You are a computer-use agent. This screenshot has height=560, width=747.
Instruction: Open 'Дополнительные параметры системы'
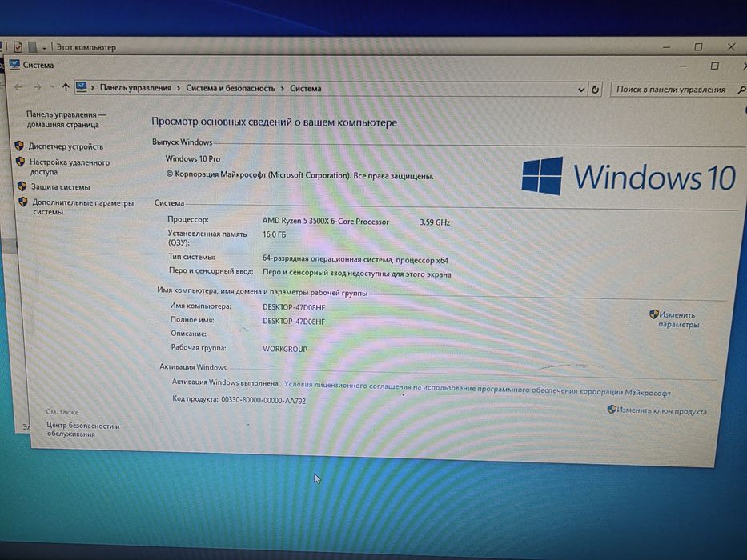tap(83, 207)
